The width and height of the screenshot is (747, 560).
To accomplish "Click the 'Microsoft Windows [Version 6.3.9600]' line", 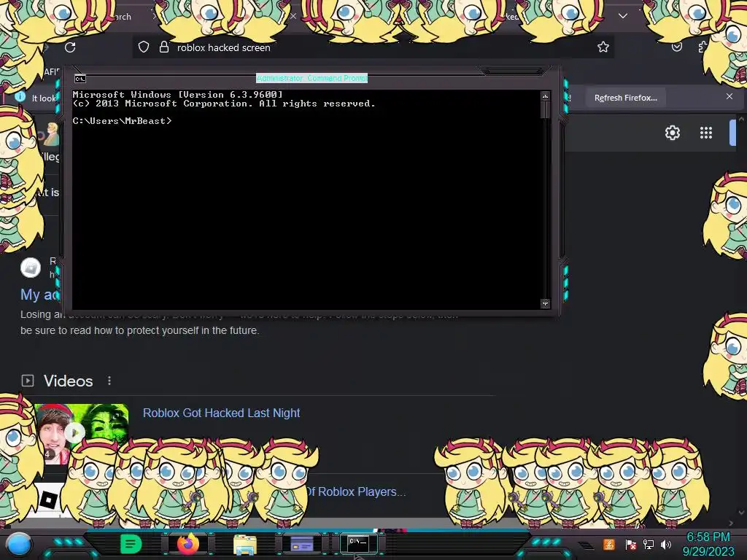I will point(178,95).
